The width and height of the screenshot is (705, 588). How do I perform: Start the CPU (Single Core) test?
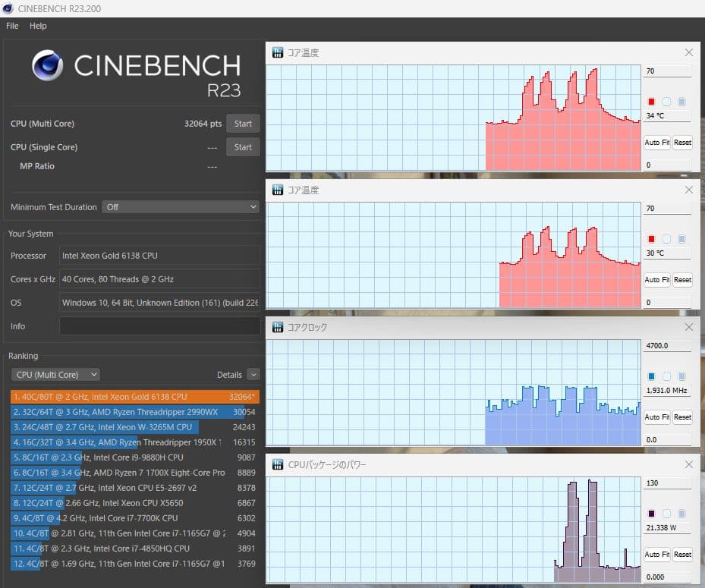[x=243, y=147]
